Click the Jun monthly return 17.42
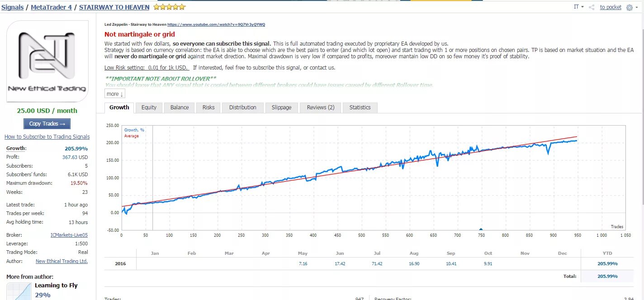Viewport: 644px width, 300px height. pos(340,263)
